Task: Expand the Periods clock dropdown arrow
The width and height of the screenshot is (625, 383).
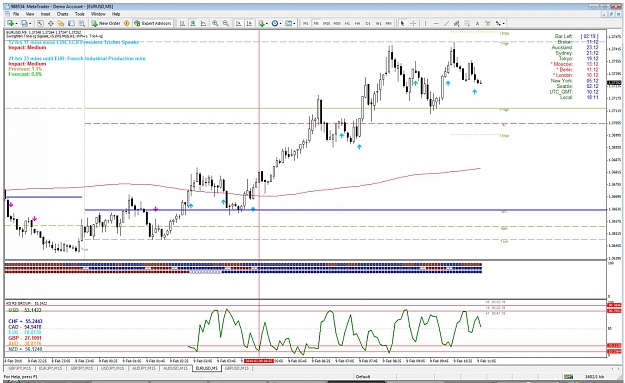Action: click(x=281, y=24)
